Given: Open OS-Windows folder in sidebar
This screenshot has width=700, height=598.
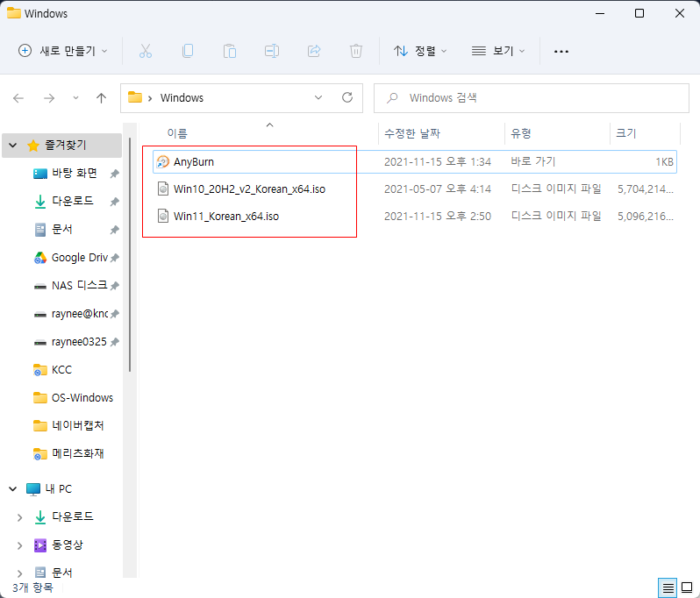Looking at the screenshot, I should coord(82,397).
